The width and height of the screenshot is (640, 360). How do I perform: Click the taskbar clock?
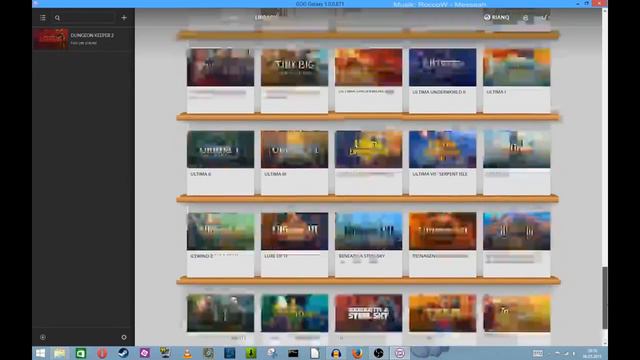(592, 353)
